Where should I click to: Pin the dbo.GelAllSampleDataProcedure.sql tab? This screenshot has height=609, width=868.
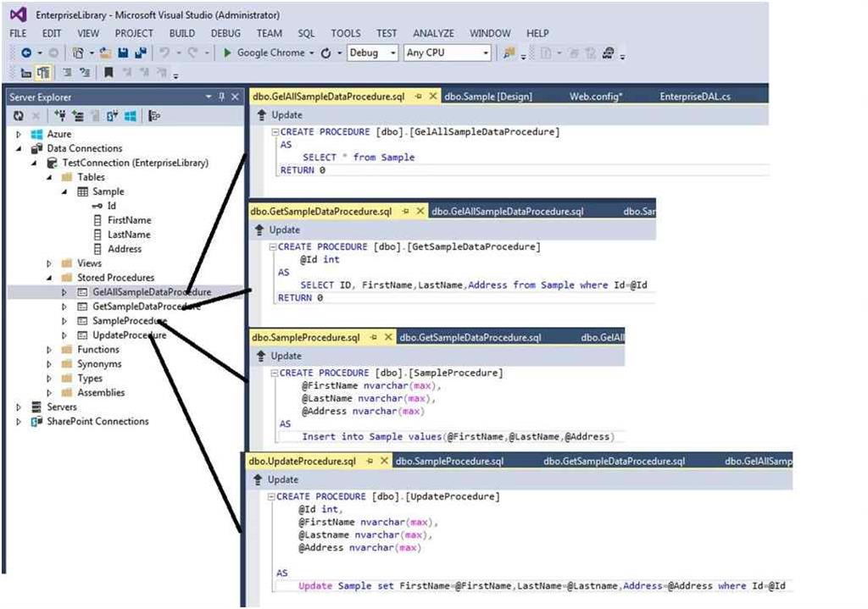pyautogui.click(x=419, y=97)
